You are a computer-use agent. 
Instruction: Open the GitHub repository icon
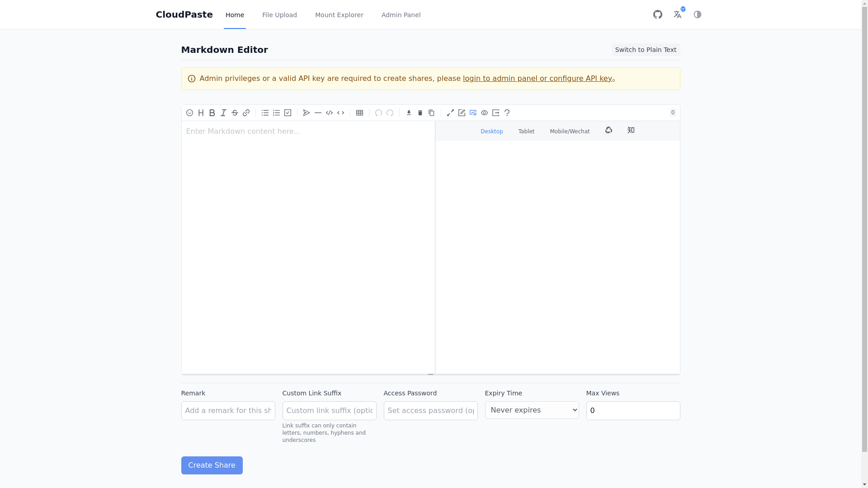(x=658, y=14)
